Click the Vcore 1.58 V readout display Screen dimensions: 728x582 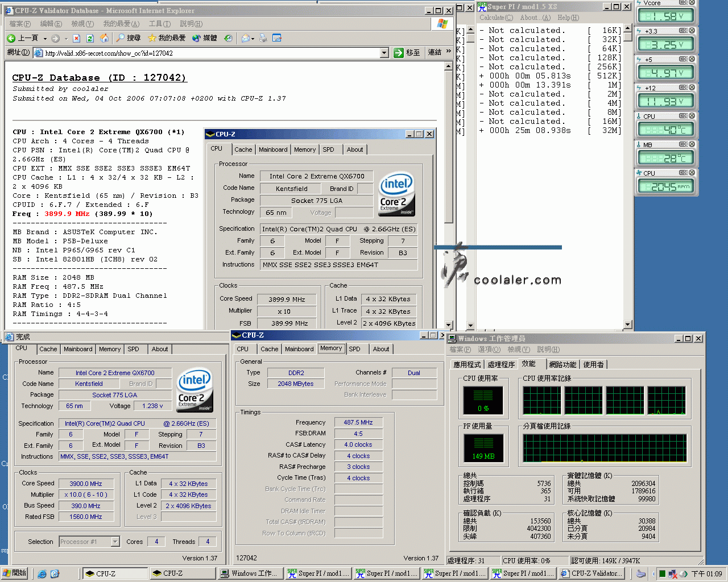(666, 16)
